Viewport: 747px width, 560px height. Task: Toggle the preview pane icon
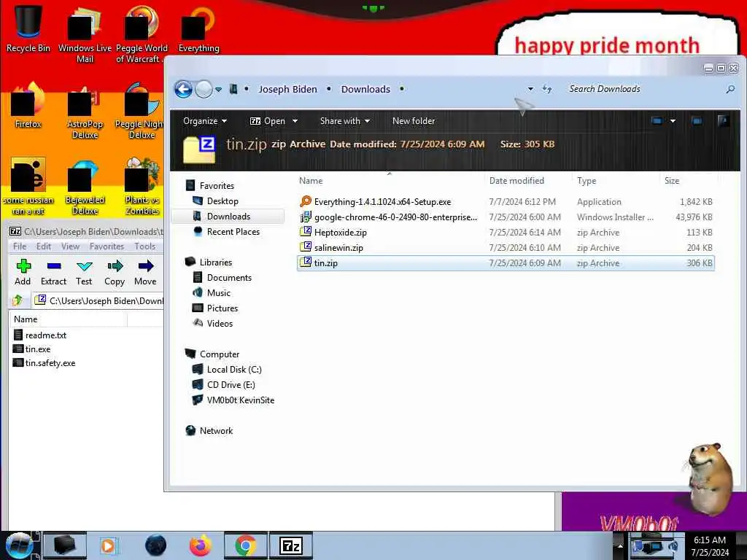[x=697, y=121]
